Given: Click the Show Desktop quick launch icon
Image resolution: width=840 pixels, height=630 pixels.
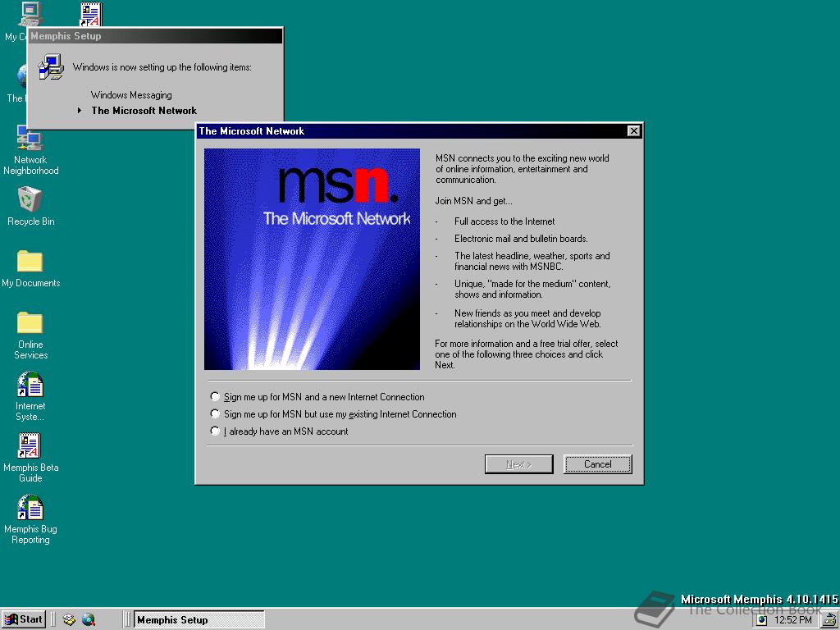Looking at the screenshot, I should [x=69, y=619].
